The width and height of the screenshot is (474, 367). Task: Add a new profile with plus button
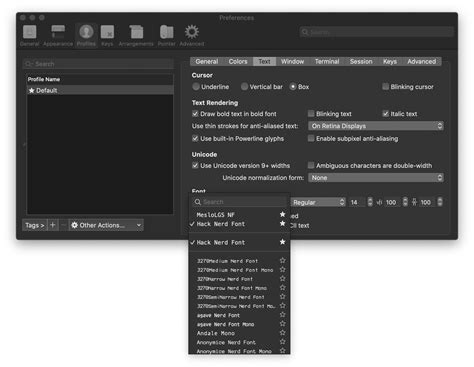pos(53,225)
